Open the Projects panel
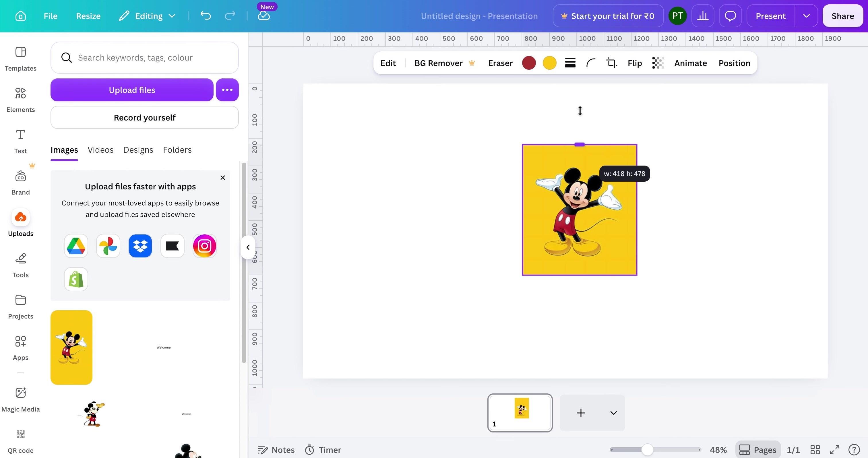 pos(21,307)
